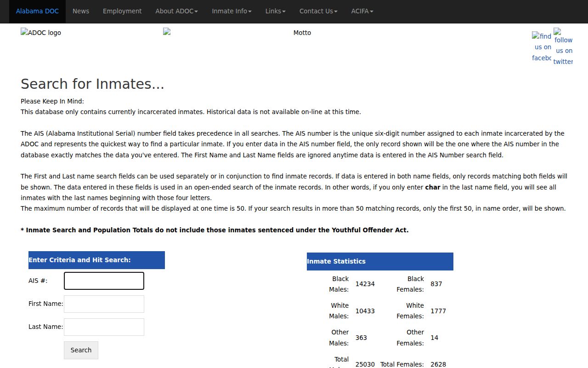Click the Last Name label
This screenshot has height=368, width=588.
[x=45, y=327]
